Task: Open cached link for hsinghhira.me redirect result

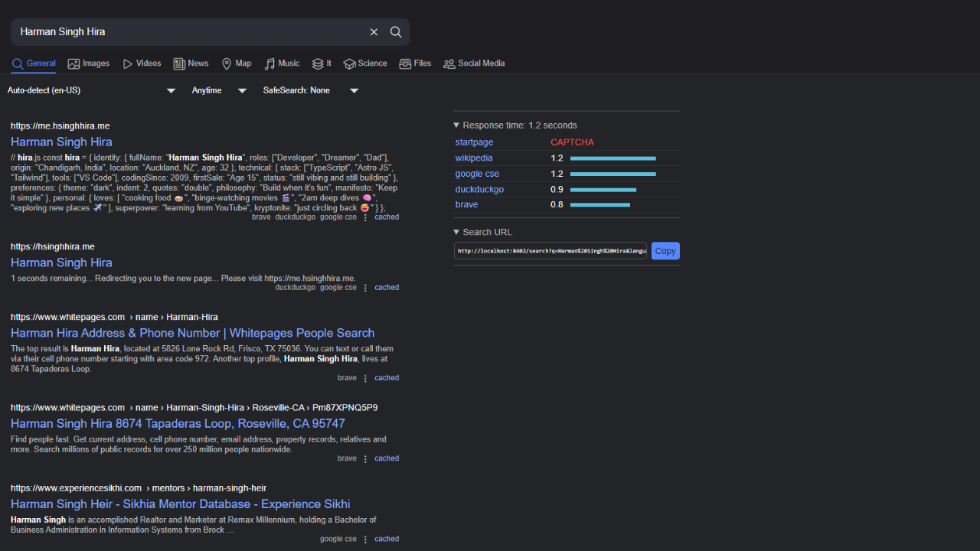Action: pos(387,288)
